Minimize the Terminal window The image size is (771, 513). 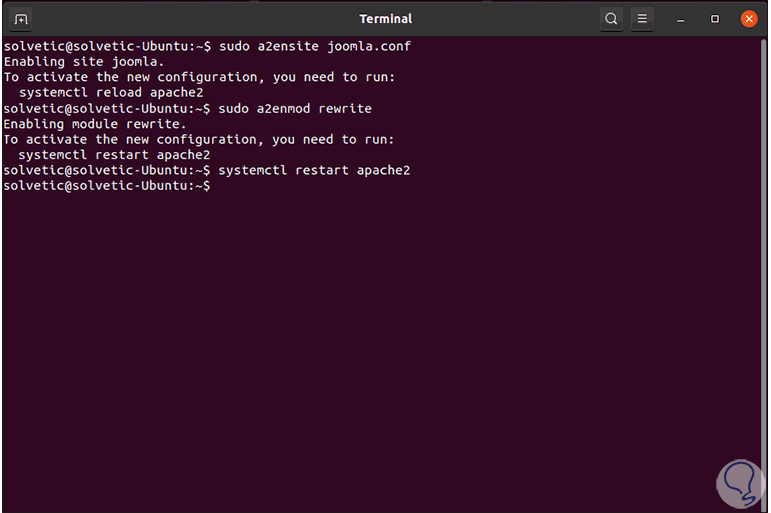[x=681, y=19]
